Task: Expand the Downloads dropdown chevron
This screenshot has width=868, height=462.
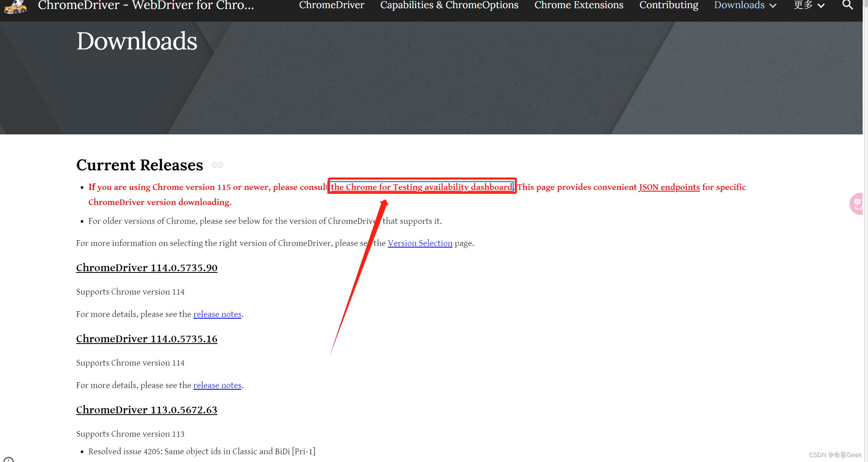Action: (773, 6)
